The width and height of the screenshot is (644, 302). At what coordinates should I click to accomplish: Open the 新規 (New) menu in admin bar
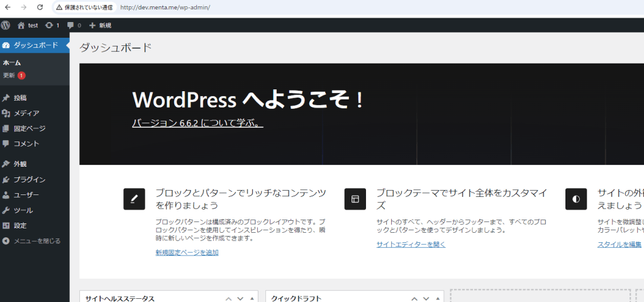(100, 25)
